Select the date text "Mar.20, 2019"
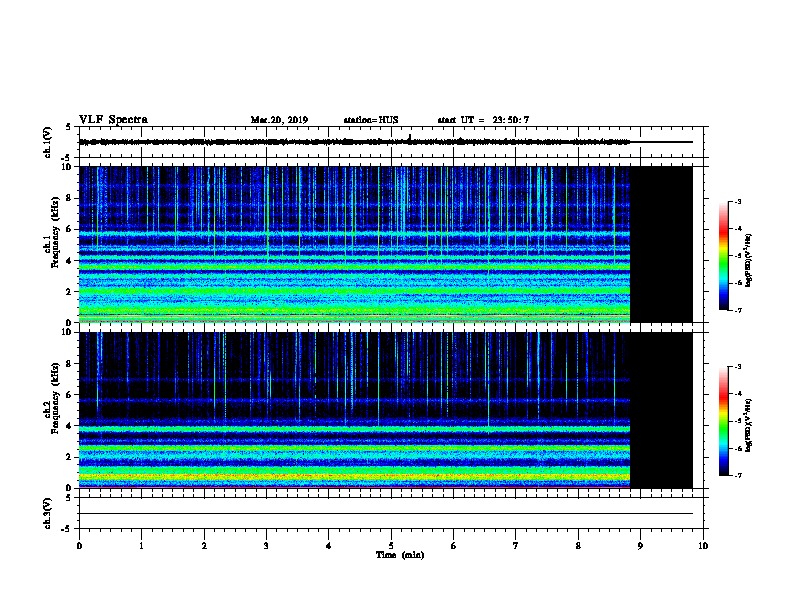 (279, 120)
